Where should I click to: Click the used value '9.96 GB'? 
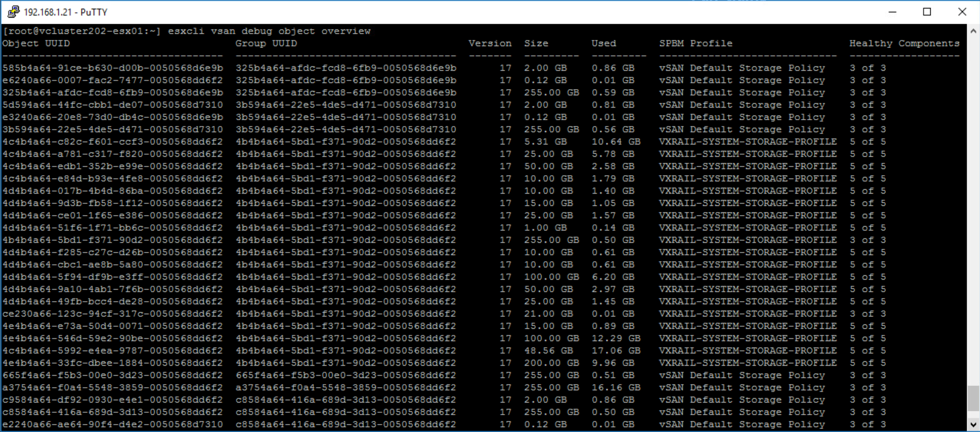(613, 363)
